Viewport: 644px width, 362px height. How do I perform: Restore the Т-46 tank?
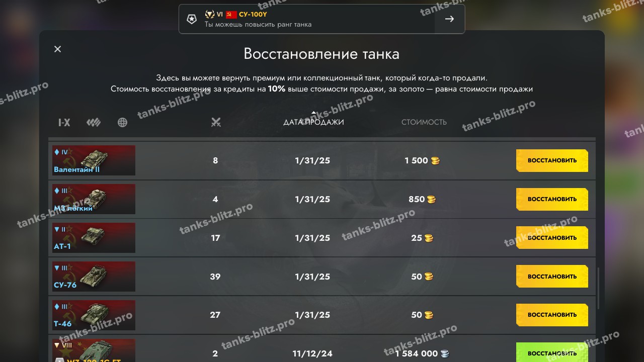pyautogui.click(x=552, y=315)
